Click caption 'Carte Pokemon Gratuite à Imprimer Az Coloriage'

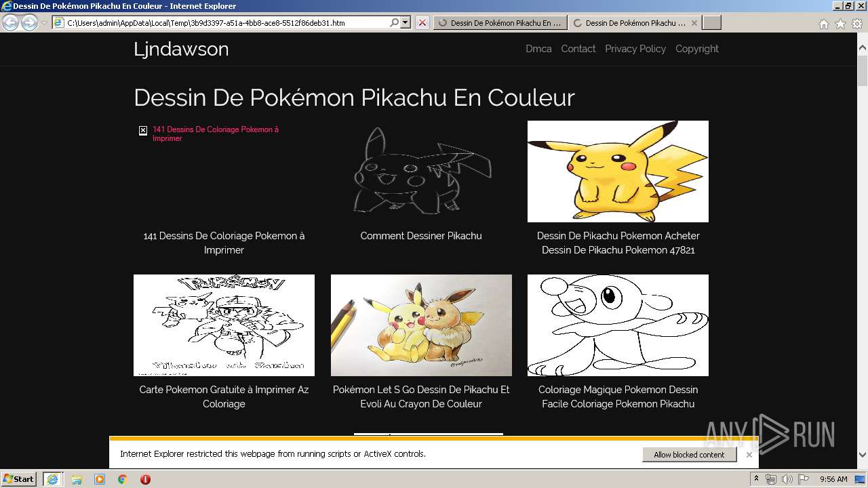(x=224, y=396)
